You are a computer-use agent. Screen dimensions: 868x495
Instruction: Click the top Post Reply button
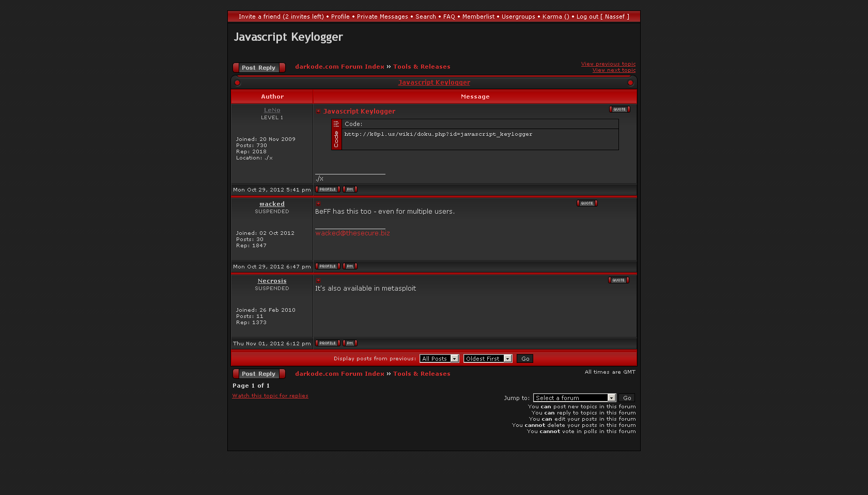point(259,68)
